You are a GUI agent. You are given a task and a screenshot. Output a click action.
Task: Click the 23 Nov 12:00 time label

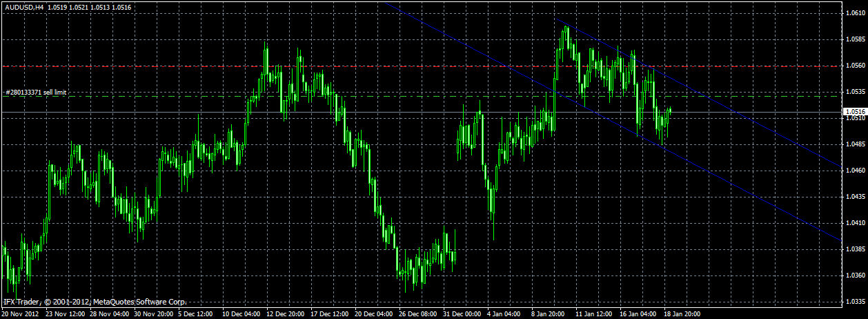click(x=66, y=313)
